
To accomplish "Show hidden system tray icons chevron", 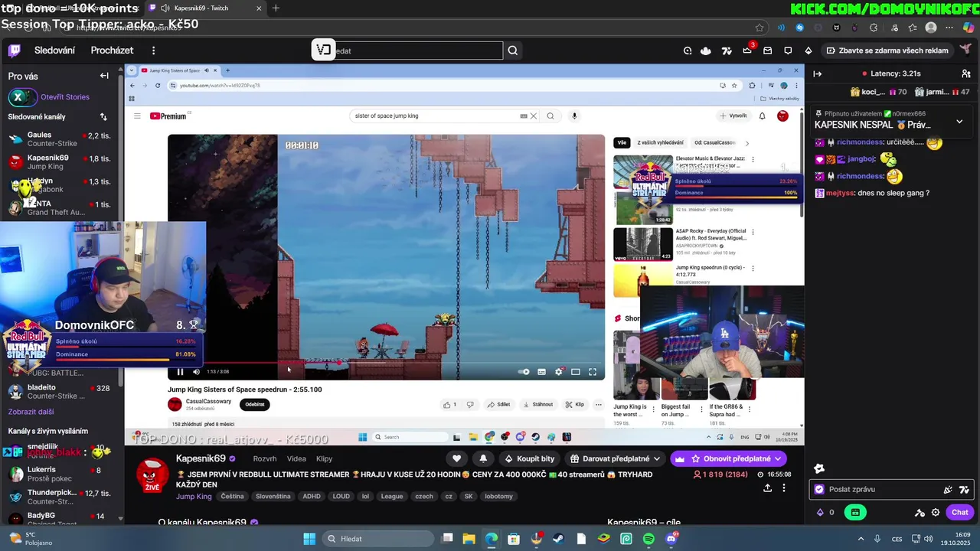I will click(861, 539).
